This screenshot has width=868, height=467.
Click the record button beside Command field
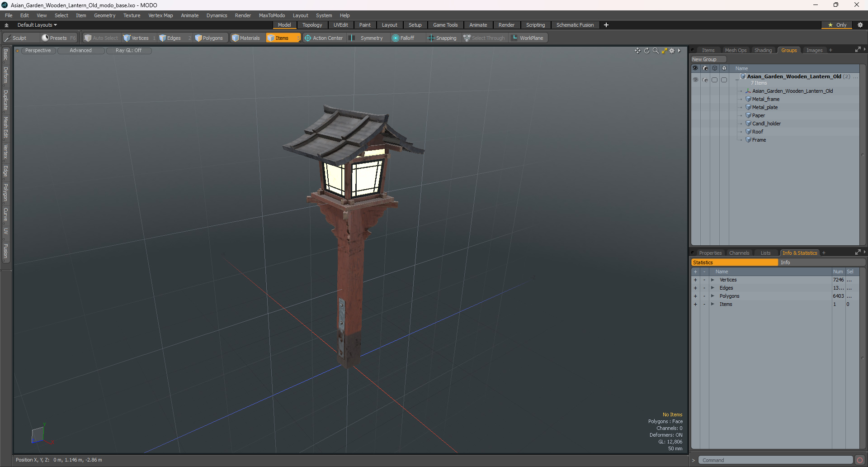point(860,460)
